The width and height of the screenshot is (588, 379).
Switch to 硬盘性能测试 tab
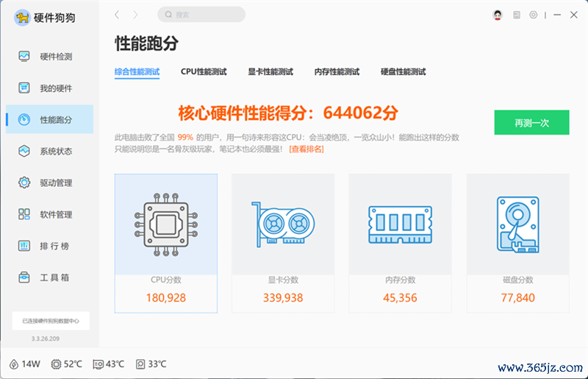(x=403, y=71)
